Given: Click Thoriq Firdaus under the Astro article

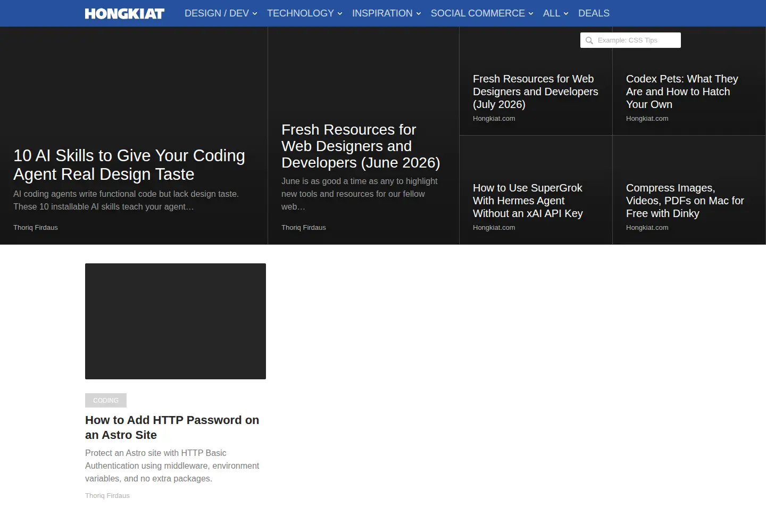Looking at the screenshot, I should point(107,496).
